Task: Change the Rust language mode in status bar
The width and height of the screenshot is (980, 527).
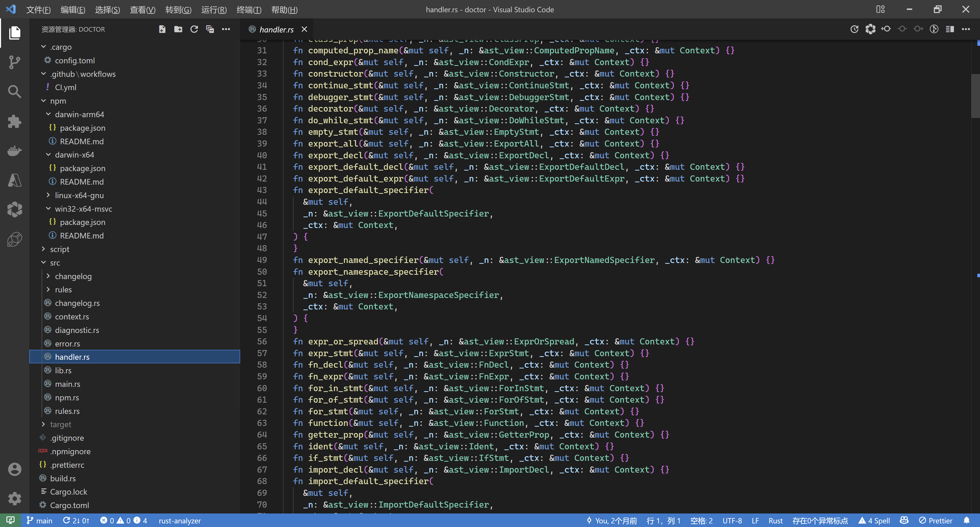Action: 775,521
